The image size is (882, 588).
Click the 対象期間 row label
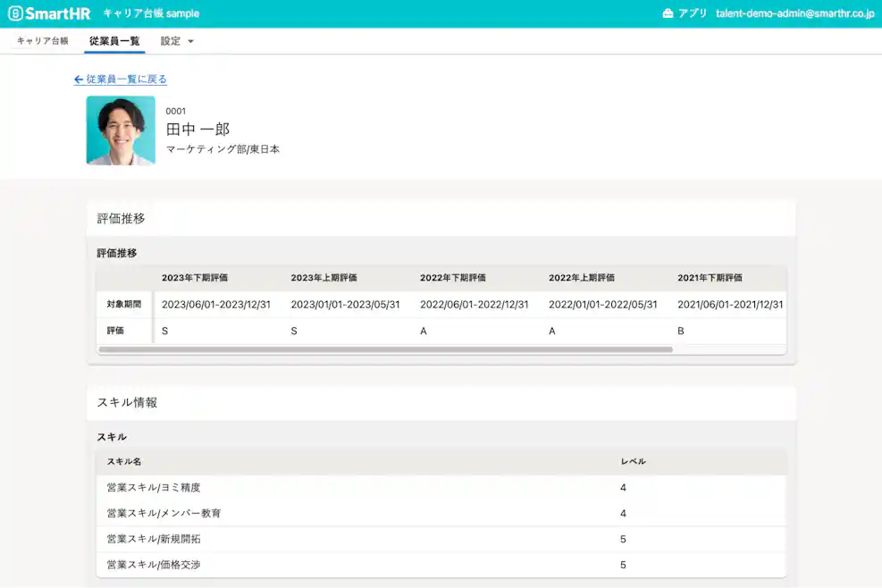(x=122, y=304)
